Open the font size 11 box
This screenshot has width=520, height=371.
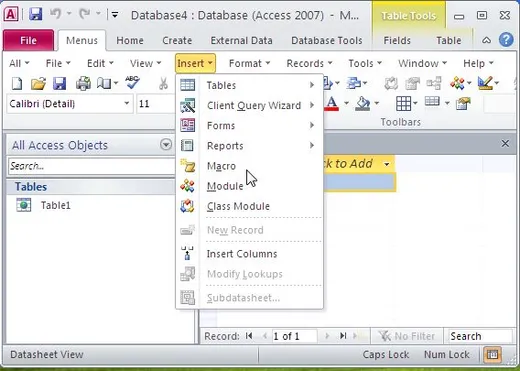point(156,104)
